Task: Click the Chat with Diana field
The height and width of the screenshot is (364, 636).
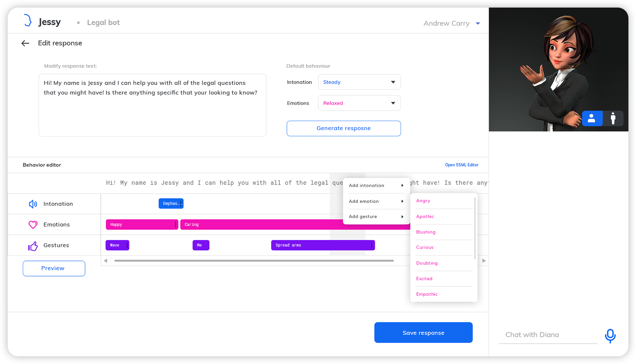Action: coord(548,335)
